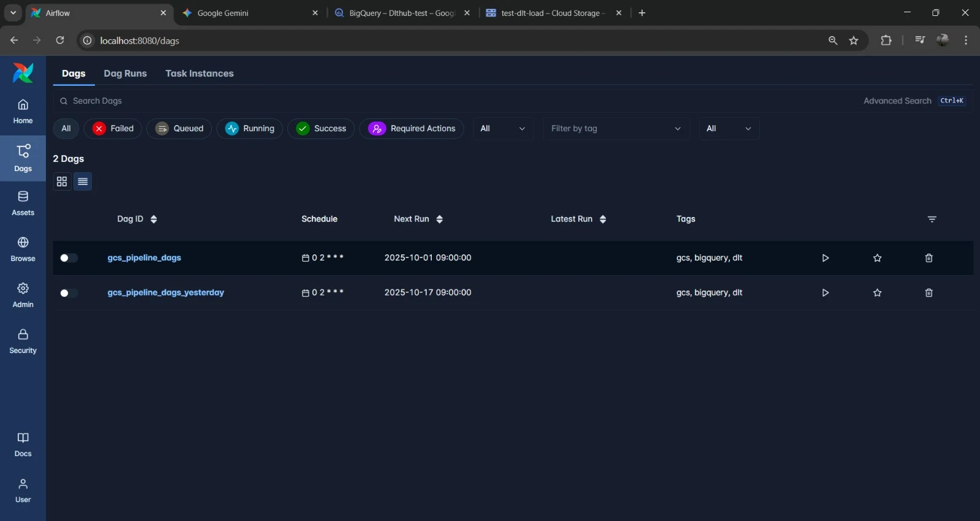Open Admin settings in the sidebar
The width and height of the screenshot is (980, 521).
point(23,295)
